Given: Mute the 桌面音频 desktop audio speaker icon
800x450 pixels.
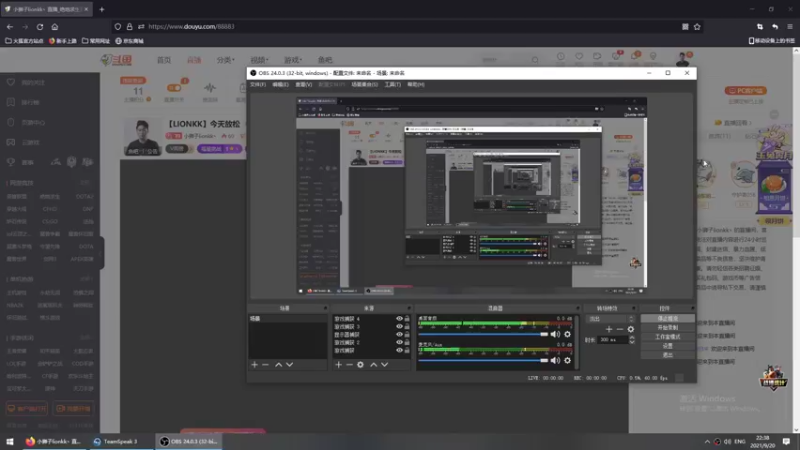Looking at the screenshot, I should tap(555, 334).
